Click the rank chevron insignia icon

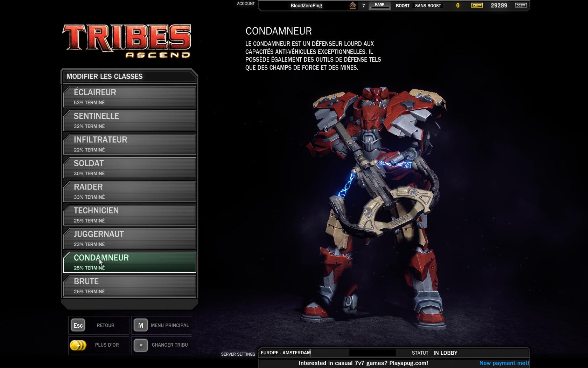tap(352, 6)
